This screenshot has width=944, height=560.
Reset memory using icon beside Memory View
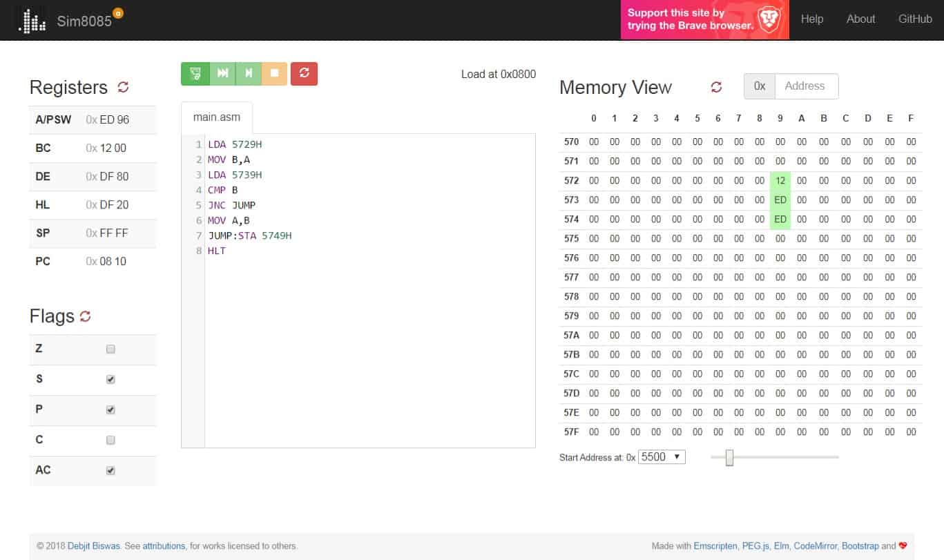[x=716, y=87]
